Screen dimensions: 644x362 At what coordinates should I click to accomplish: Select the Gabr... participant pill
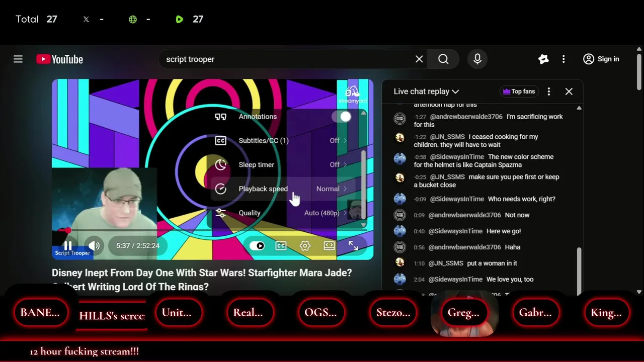coord(535,313)
